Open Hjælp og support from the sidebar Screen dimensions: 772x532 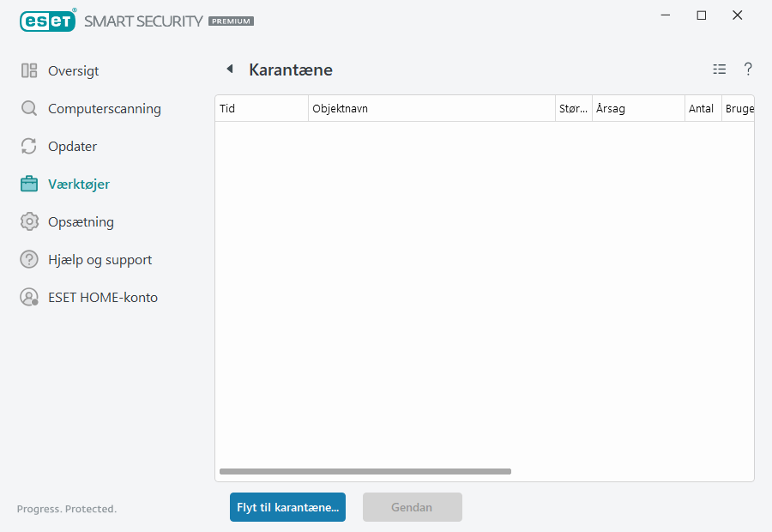(100, 259)
